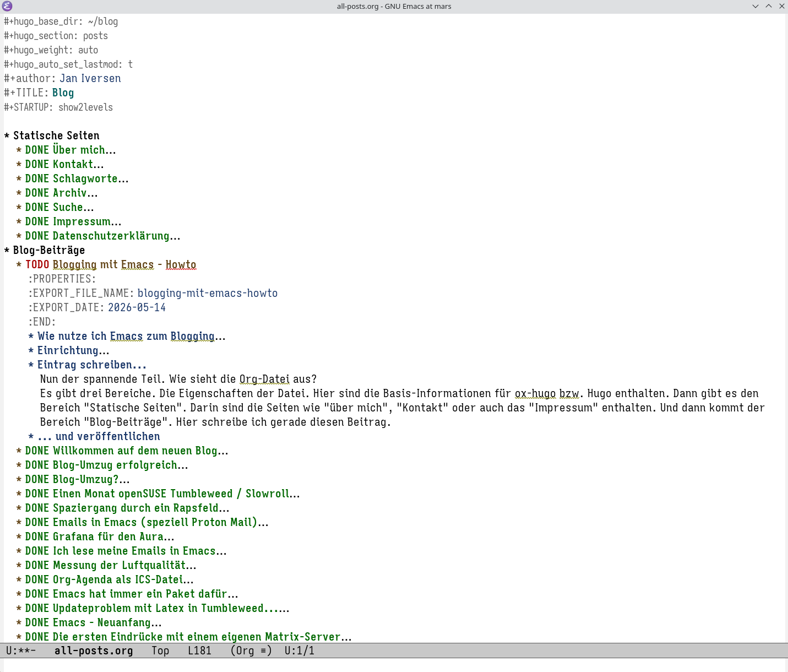The height and width of the screenshot is (672, 788).
Task: Click the line number 'L181' in mode line
Action: (x=199, y=651)
